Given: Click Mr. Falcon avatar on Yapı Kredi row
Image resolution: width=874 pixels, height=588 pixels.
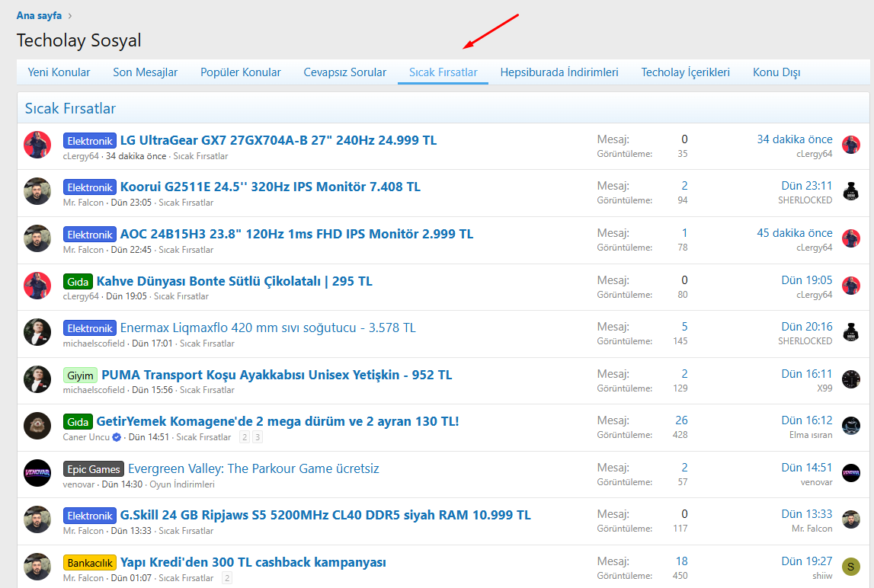Looking at the screenshot, I should point(37,567).
